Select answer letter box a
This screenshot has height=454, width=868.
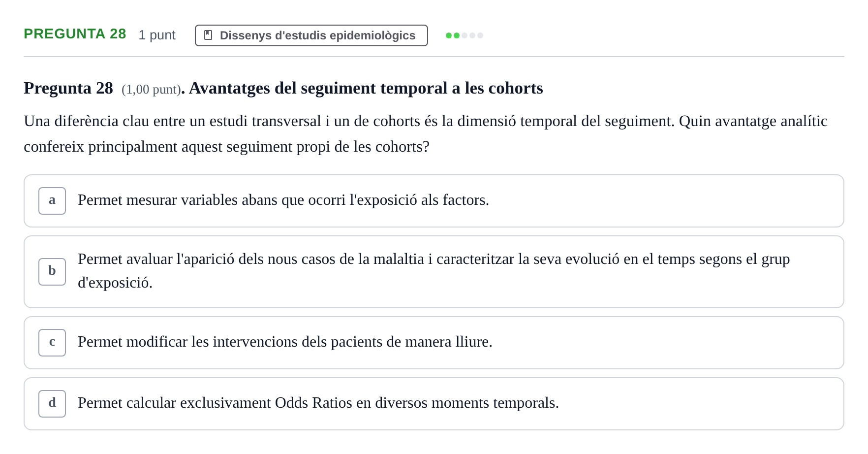click(x=52, y=201)
